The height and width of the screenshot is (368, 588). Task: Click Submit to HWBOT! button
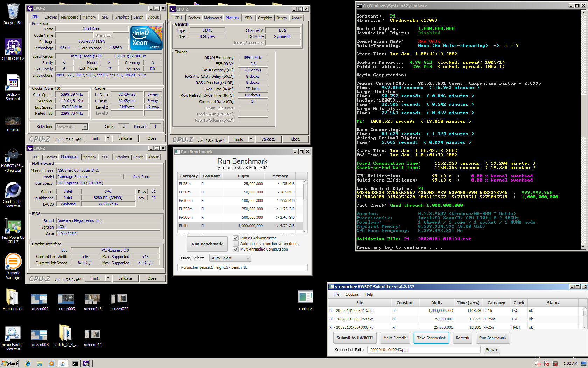coord(355,338)
